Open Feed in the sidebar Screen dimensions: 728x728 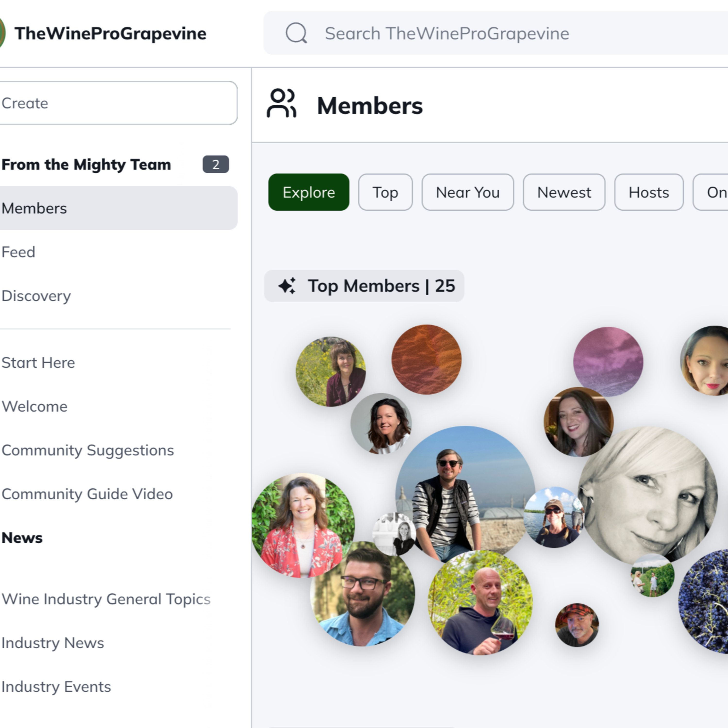(x=18, y=252)
